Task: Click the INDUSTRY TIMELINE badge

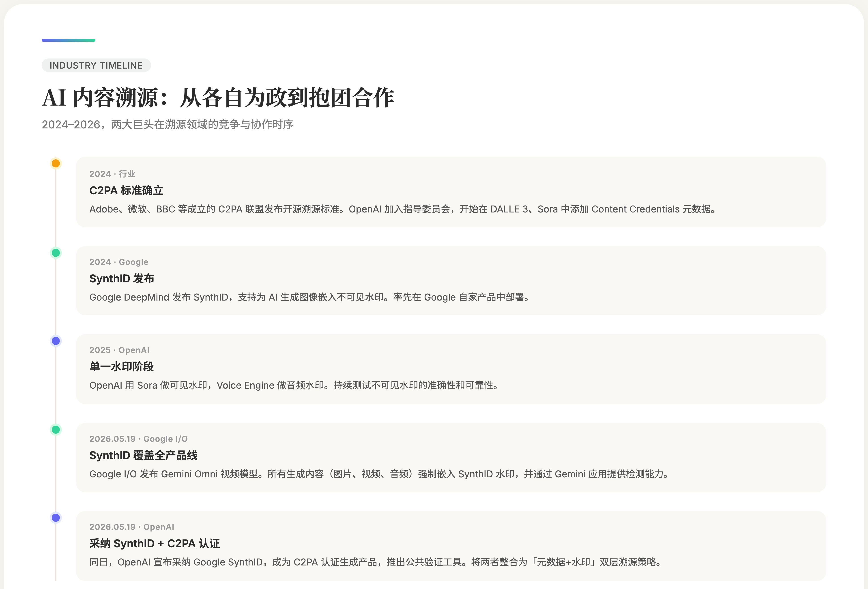Action: click(x=96, y=65)
